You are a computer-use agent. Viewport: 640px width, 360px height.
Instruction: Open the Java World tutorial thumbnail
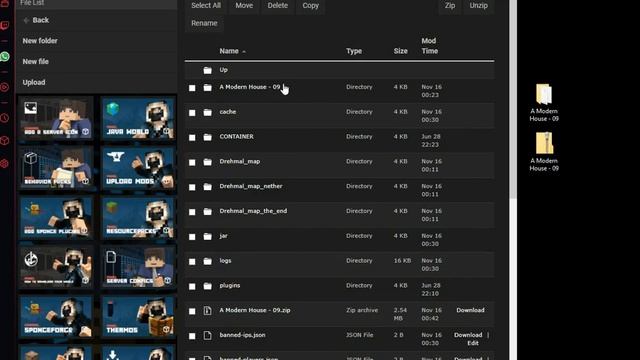138,118
